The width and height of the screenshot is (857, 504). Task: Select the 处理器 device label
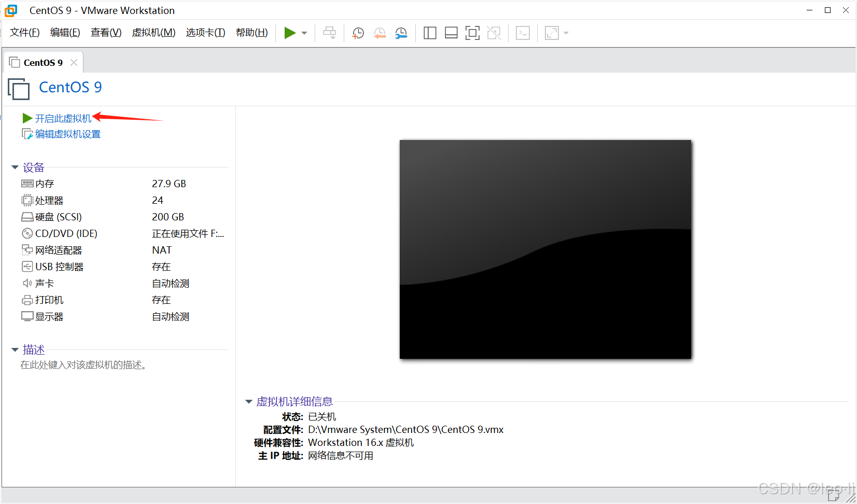(49, 200)
